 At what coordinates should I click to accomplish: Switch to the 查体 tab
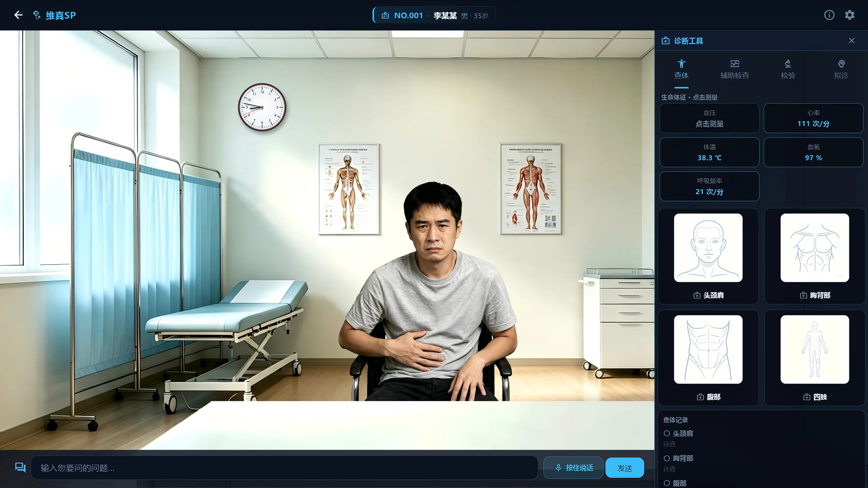[681, 69]
